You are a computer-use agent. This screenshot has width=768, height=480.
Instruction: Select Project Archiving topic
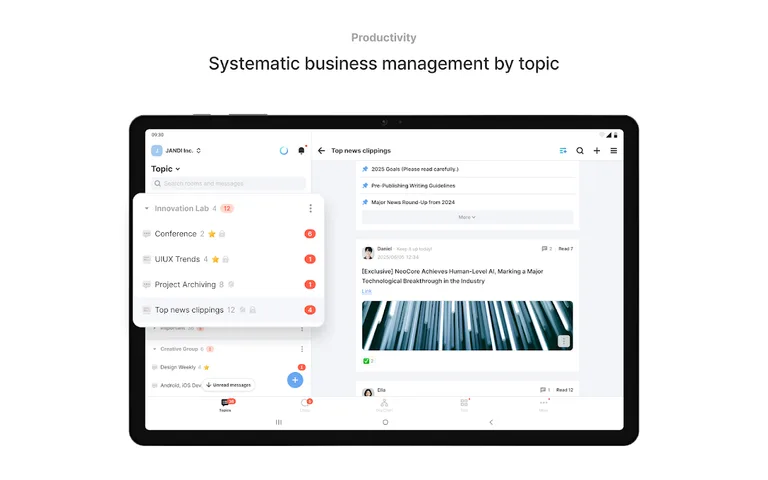(185, 285)
